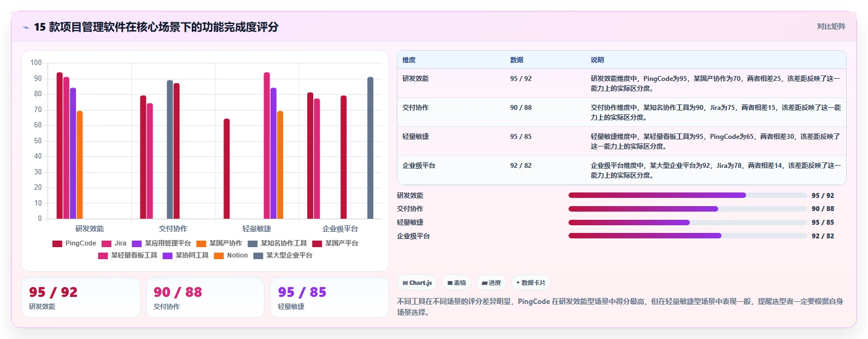Screen dimensions: 868x339
Task: Select the 进度 tag chip
Action: (x=491, y=283)
